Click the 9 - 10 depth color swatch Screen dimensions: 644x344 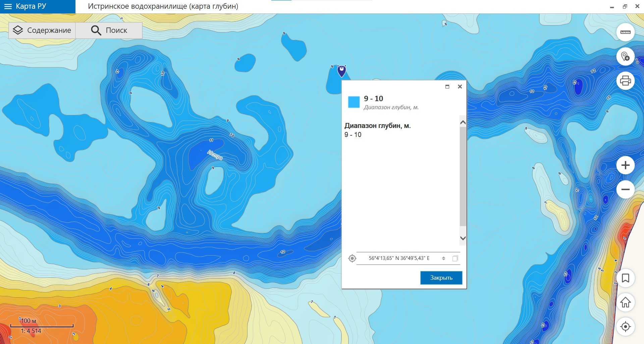coord(354,102)
